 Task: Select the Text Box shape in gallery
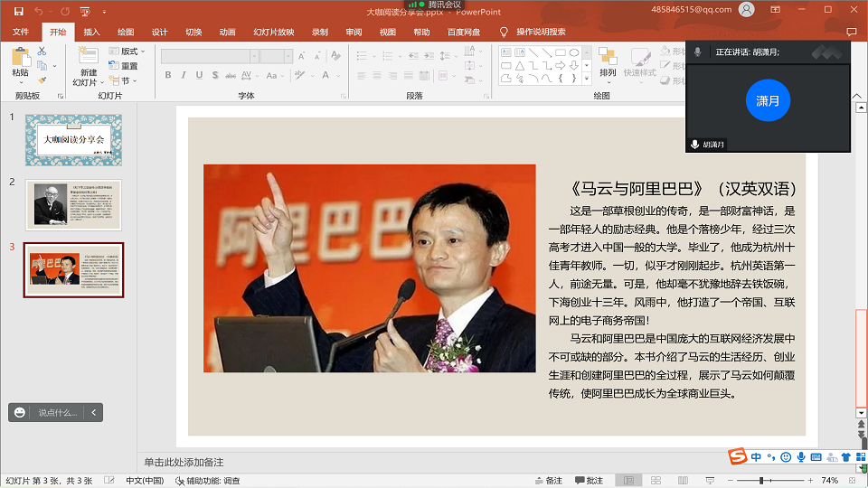(506, 52)
